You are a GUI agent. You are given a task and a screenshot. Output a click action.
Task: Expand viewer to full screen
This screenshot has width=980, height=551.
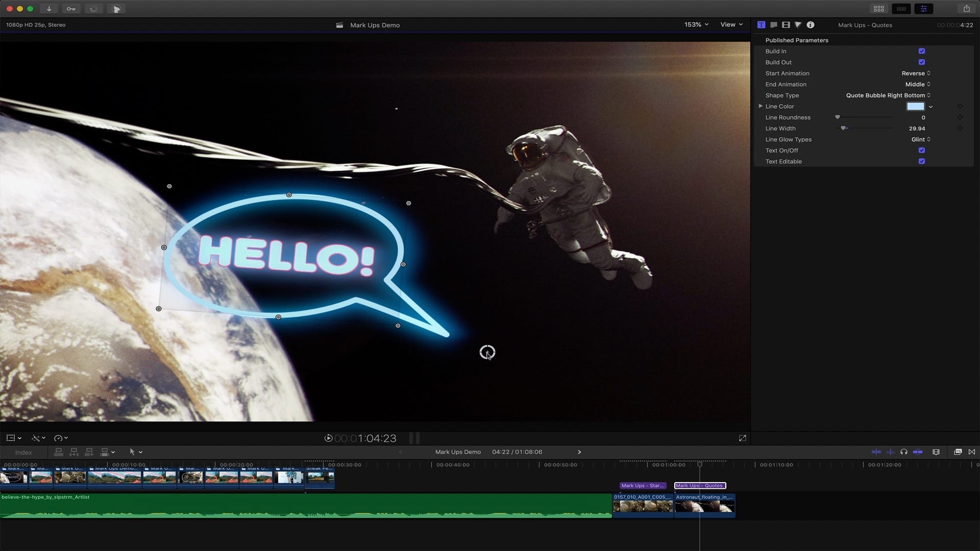pos(742,438)
